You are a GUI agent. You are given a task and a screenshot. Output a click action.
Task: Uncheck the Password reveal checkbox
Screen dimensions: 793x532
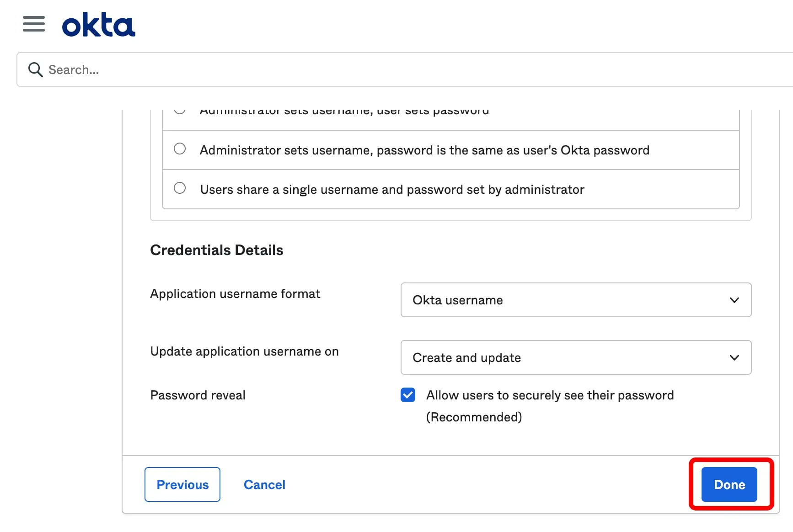pyautogui.click(x=408, y=395)
